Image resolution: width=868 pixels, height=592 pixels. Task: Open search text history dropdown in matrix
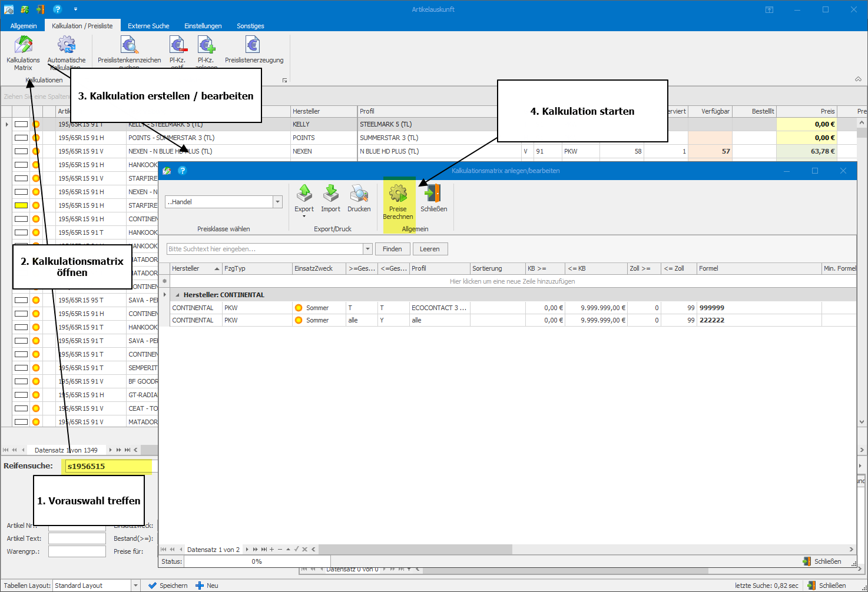[x=368, y=249]
